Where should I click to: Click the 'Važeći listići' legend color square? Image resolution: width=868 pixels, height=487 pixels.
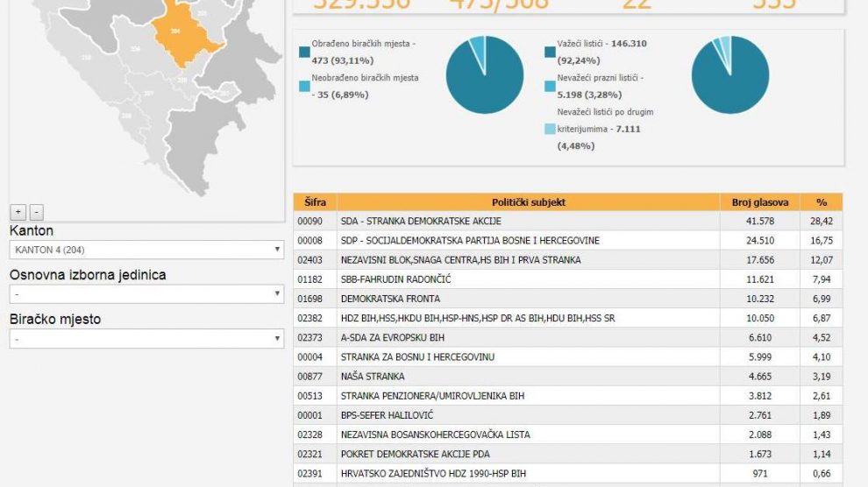(550, 52)
